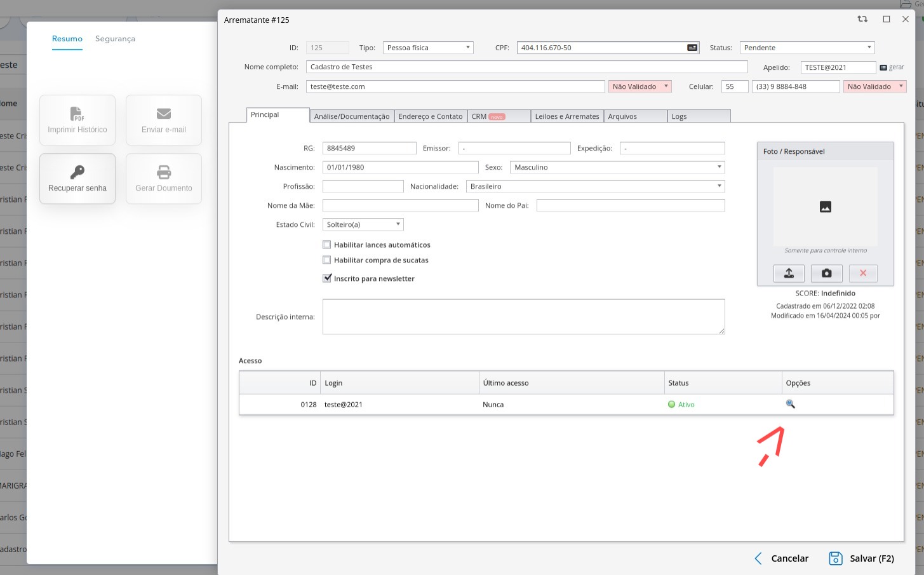Click the Gerar Documento printer icon

coord(164,172)
